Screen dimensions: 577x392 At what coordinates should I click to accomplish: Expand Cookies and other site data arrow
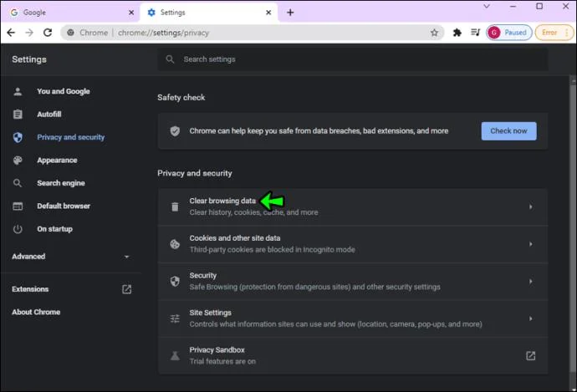click(531, 244)
